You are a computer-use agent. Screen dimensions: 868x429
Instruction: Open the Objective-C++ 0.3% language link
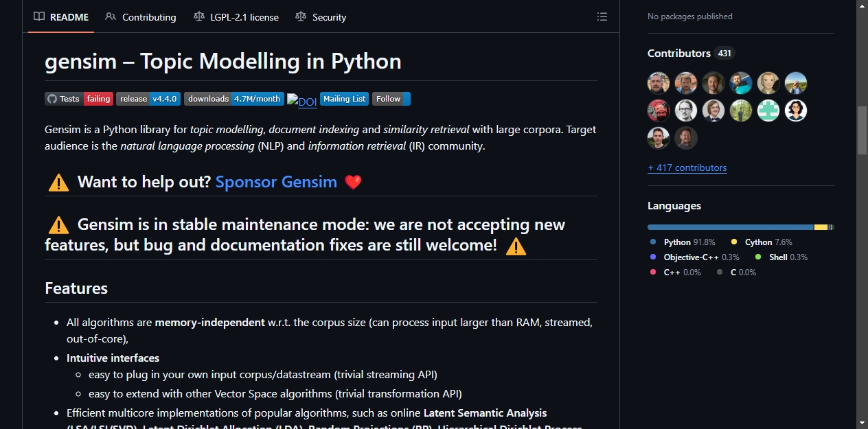pyautogui.click(x=694, y=257)
